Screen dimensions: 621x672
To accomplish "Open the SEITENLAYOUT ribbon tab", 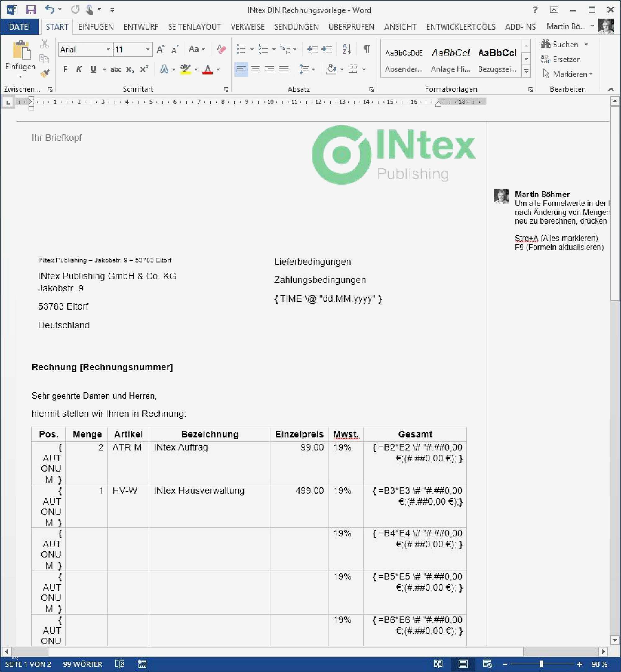I will [194, 27].
